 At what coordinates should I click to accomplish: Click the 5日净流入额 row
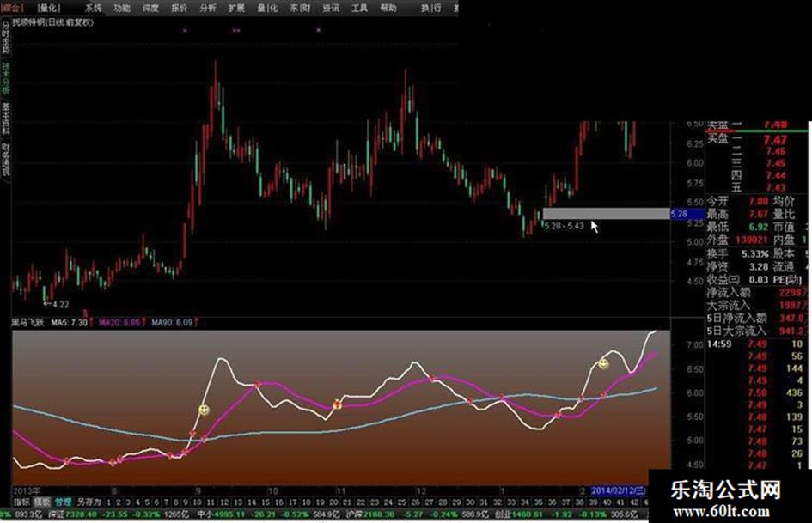point(757,318)
